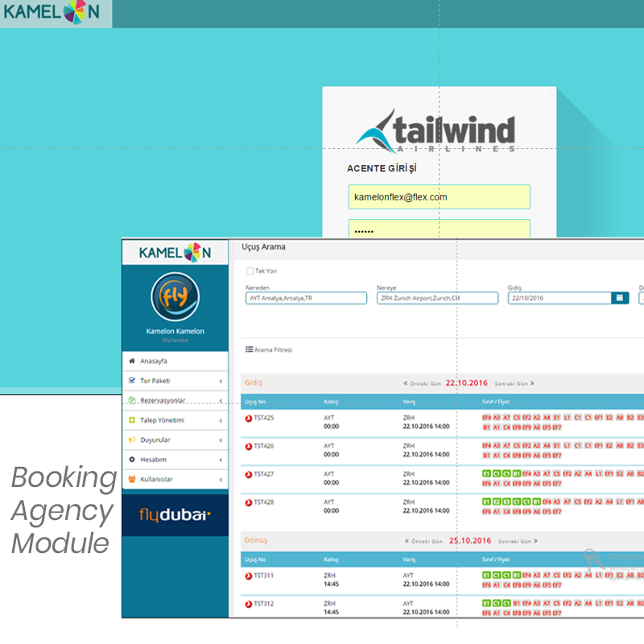
Task: Click the Anasayfa home icon
Action: [x=132, y=361]
